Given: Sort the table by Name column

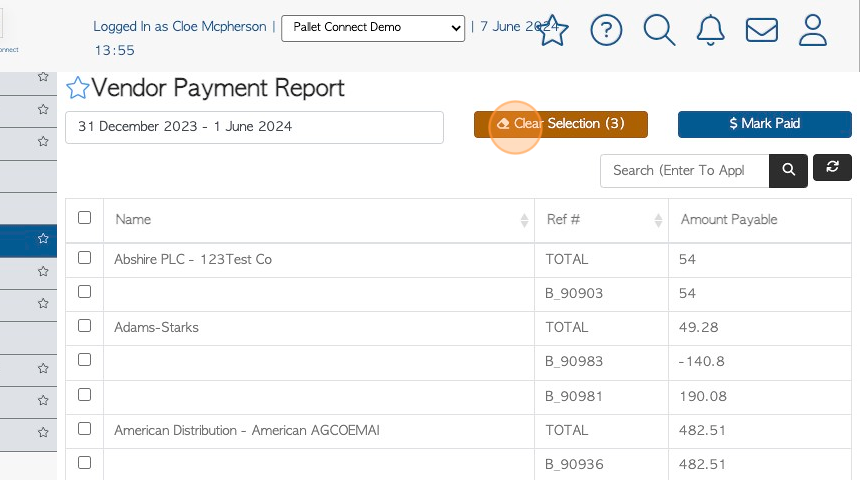Looking at the screenshot, I should point(319,220).
